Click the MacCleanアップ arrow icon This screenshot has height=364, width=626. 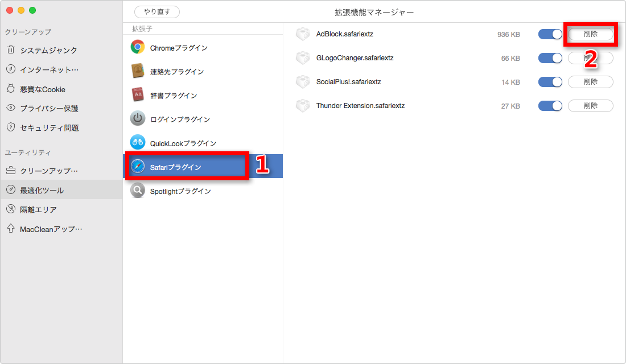(x=11, y=228)
